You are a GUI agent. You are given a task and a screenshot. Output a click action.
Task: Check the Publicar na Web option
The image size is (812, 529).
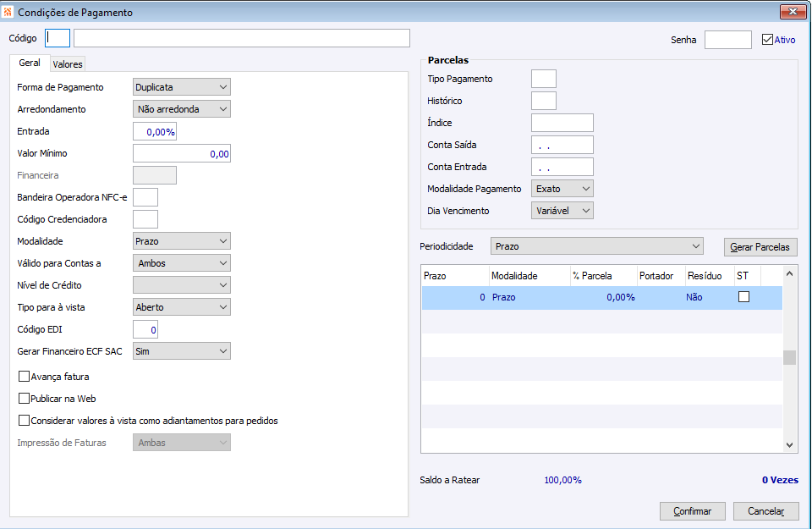click(x=24, y=399)
